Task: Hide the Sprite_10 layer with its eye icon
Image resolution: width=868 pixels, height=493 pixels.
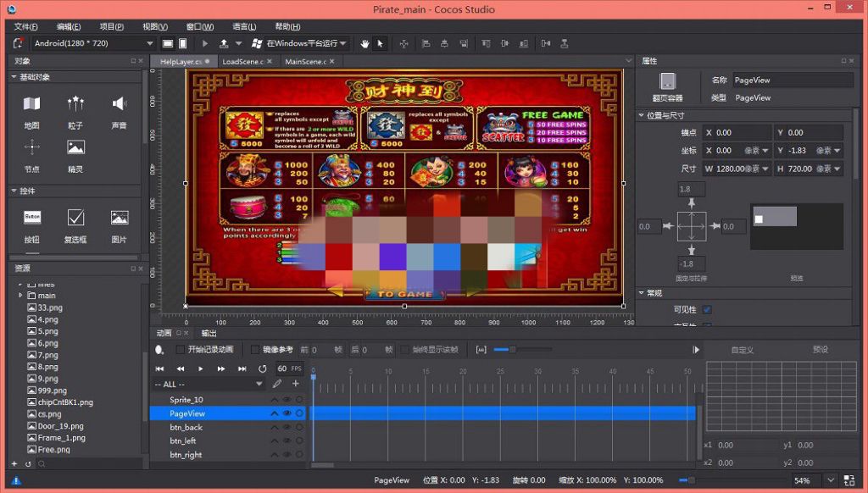Action: coord(287,400)
